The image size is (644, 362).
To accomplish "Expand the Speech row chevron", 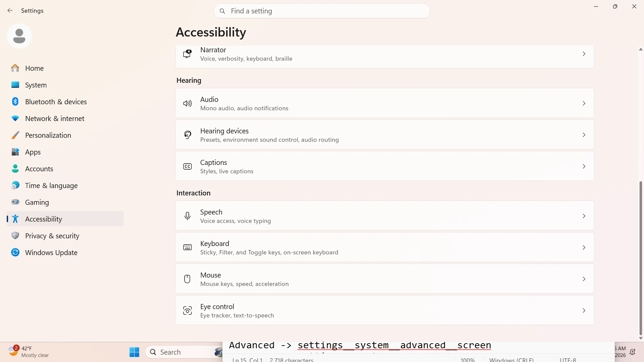I will pos(584,216).
